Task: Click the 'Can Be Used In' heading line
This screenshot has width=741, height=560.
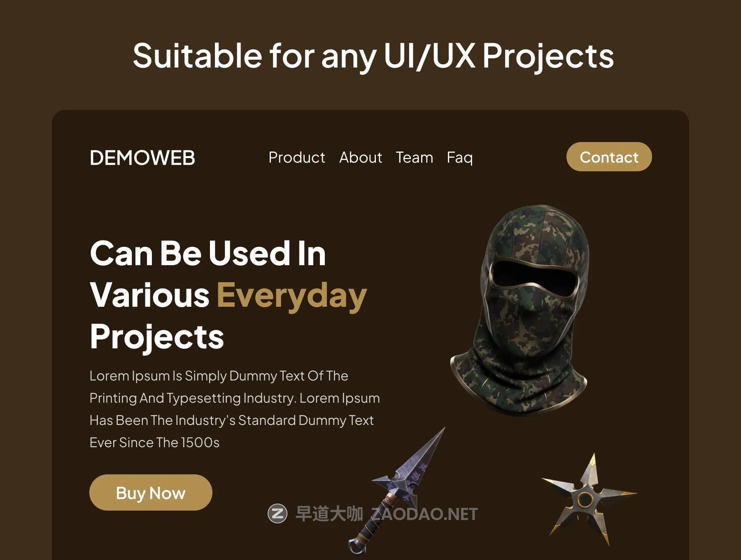Action: (x=208, y=253)
